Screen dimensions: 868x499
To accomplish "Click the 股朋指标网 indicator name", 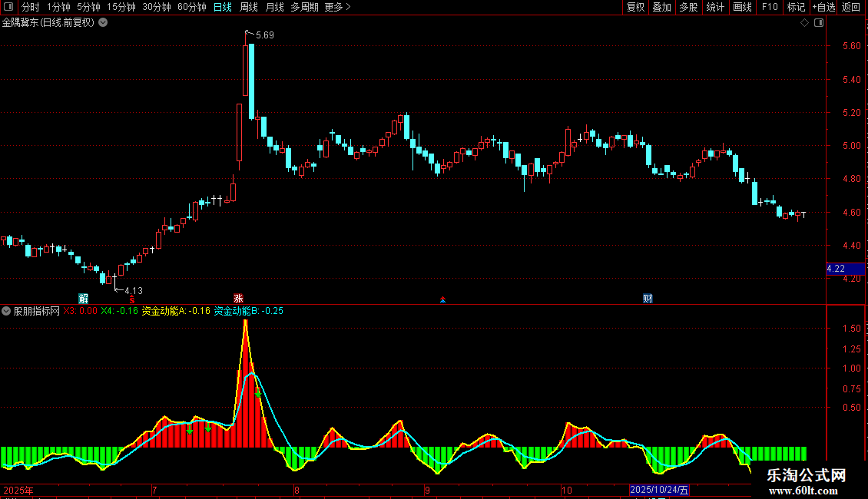I will tap(37, 311).
